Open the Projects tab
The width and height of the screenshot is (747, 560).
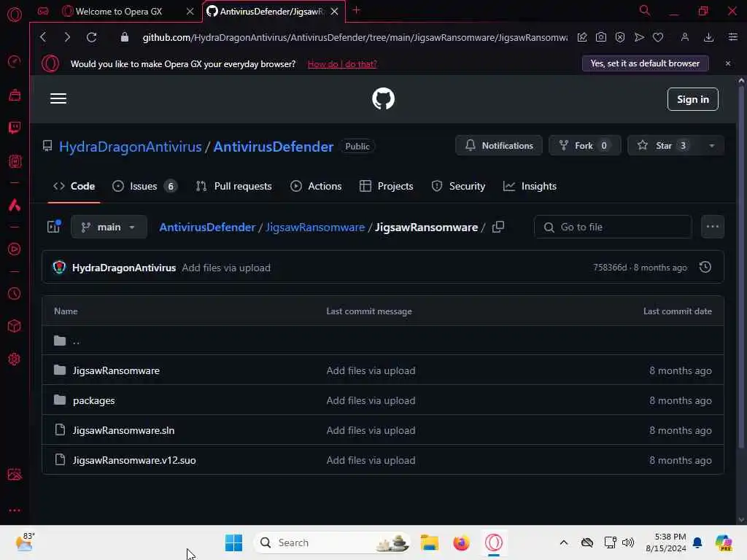387,186
